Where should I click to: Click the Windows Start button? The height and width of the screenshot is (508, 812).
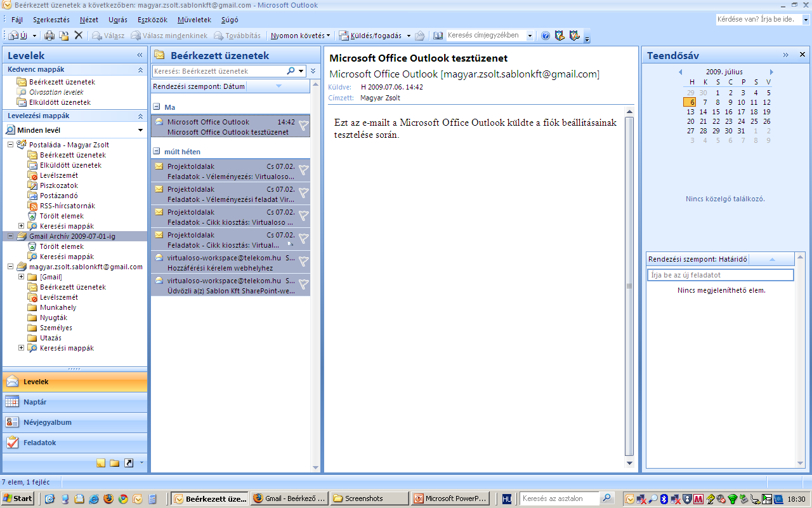coord(18,499)
